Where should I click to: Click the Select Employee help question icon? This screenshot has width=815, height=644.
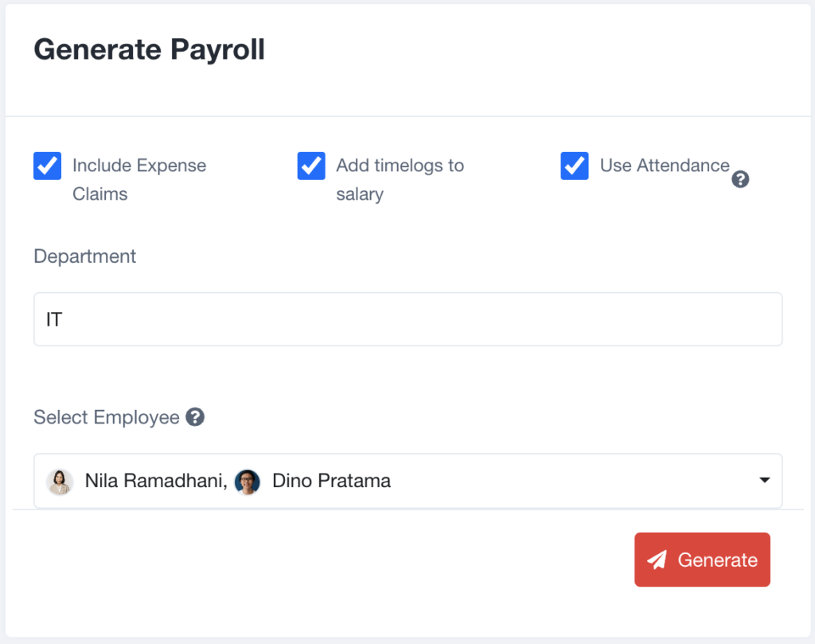pyautogui.click(x=195, y=417)
